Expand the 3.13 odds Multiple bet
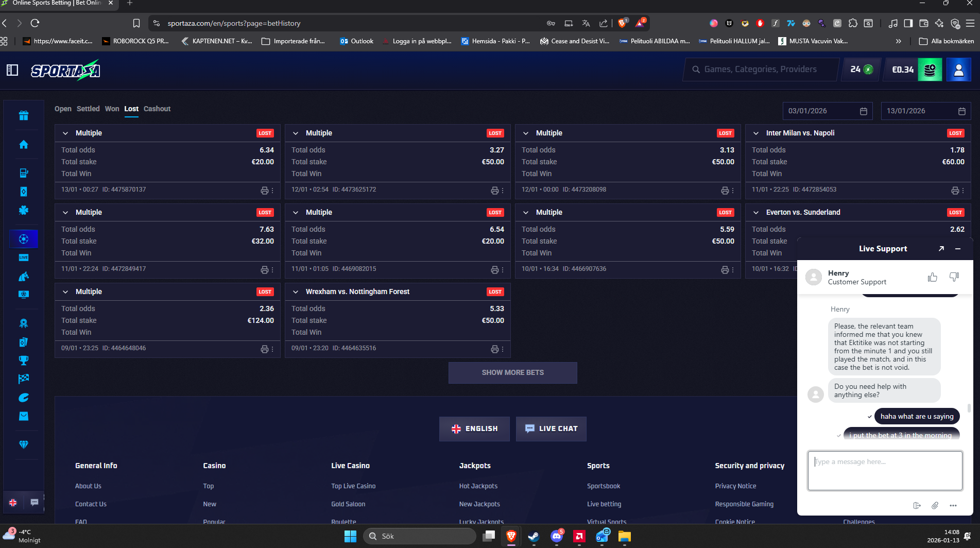This screenshot has width=980, height=548. pos(526,133)
